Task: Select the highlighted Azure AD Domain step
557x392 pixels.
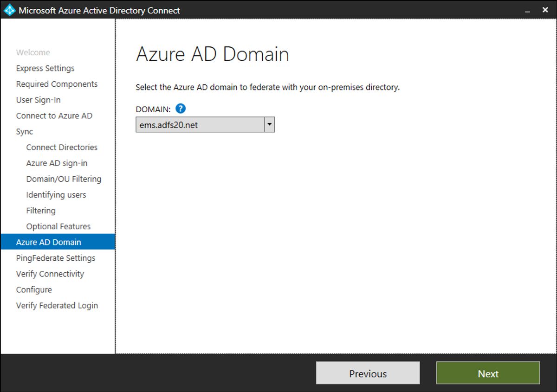Action: pyautogui.click(x=48, y=242)
